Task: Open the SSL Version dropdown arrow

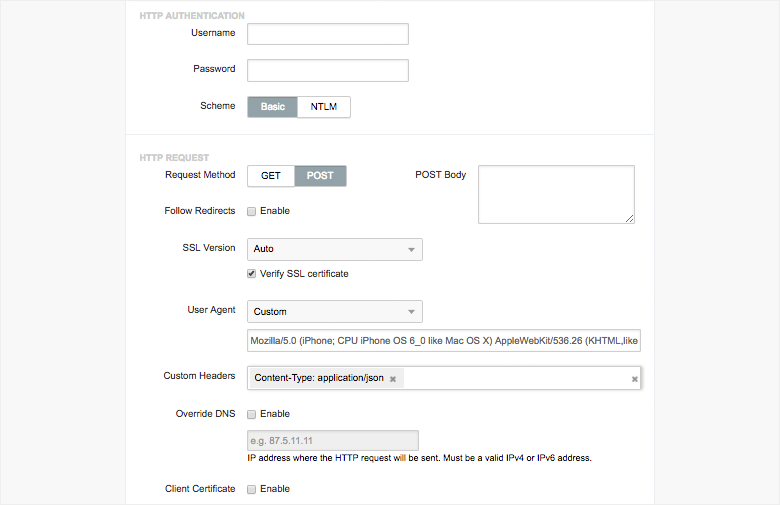Action: pos(410,249)
